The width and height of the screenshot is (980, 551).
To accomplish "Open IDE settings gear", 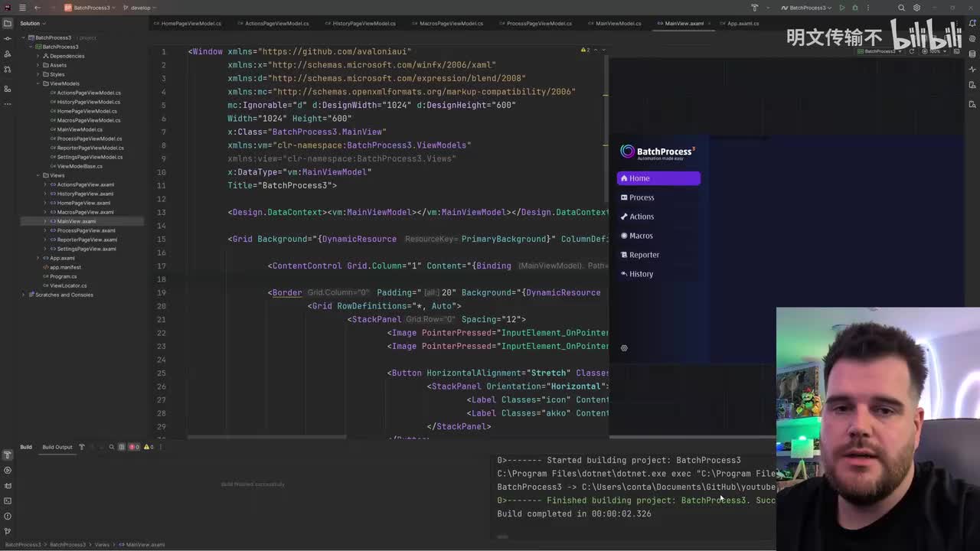I will point(916,8).
